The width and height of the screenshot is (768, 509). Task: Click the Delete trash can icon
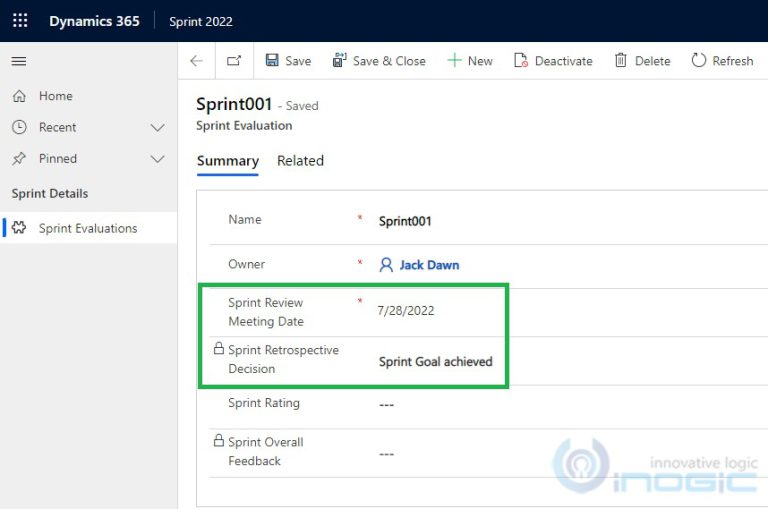(621, 61)
